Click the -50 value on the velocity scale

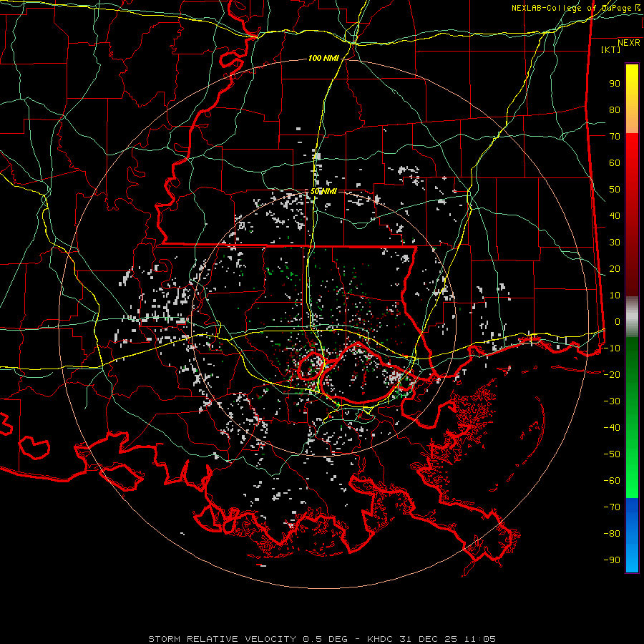coord(612,454)
